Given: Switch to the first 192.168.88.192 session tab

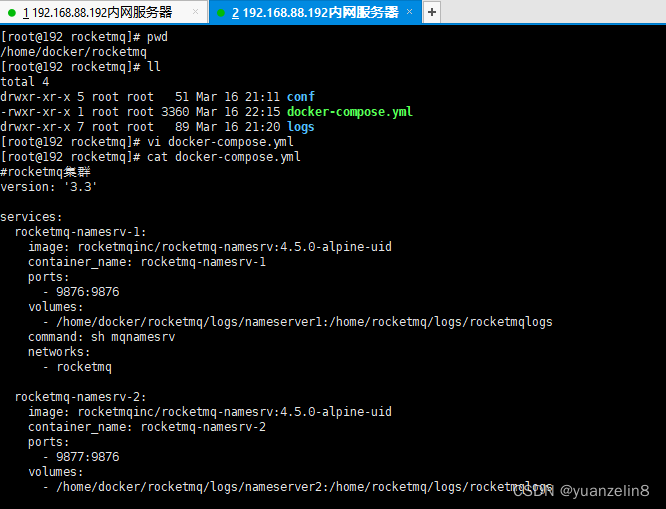Looking at the screenshot, I should pyautogui.click(x=100, y=13).
